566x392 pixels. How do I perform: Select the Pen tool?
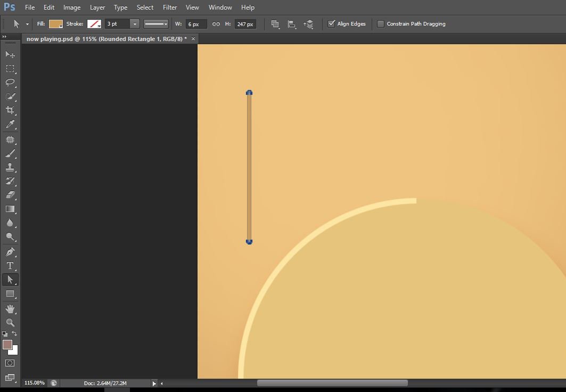click(x=10, y=251)
